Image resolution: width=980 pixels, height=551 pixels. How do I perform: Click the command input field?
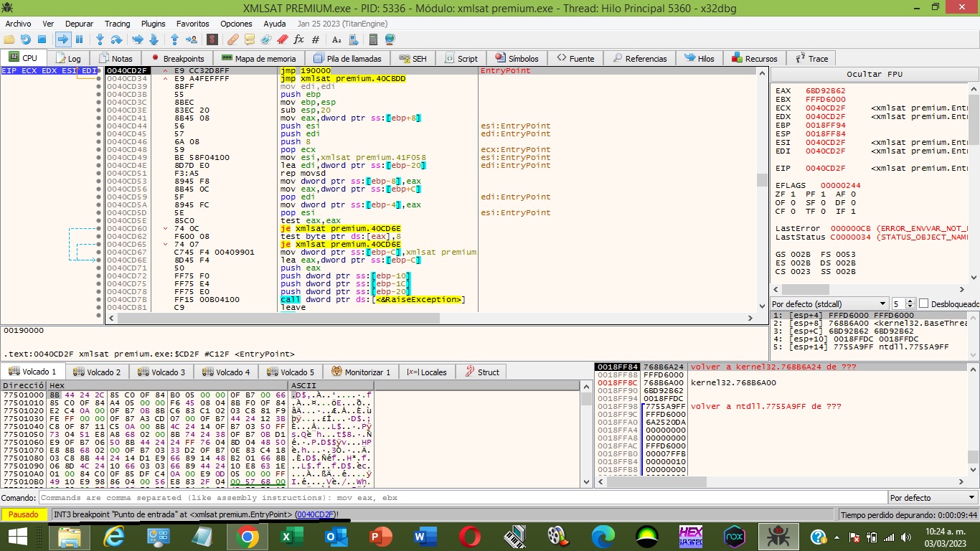point(462,497)
